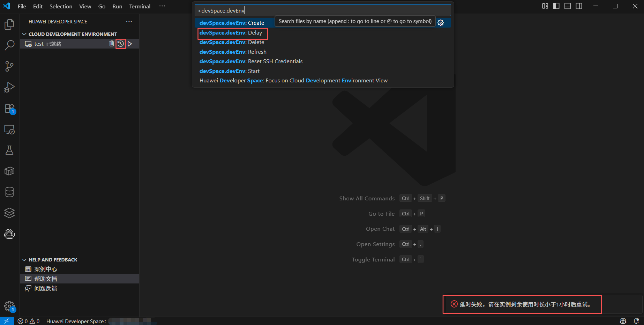
Task: Open 帮助文档 help documentation
Action: pos(80,279)
